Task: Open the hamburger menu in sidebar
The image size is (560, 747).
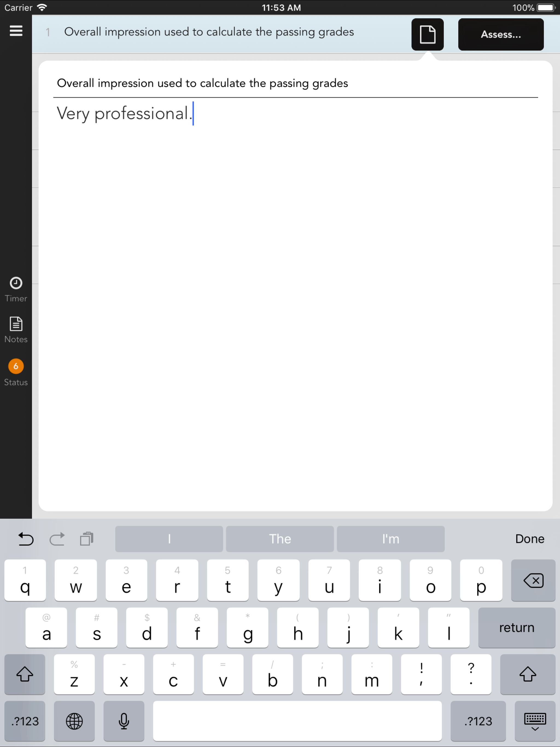Action: click(x=16, y=31)
